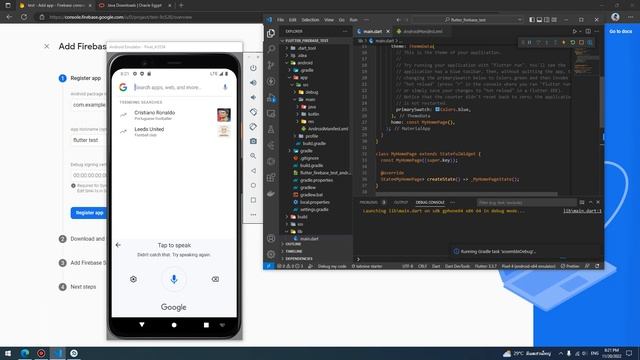
Task: Tap the backspace key icon on voice panel
Action: coord(215,279)
